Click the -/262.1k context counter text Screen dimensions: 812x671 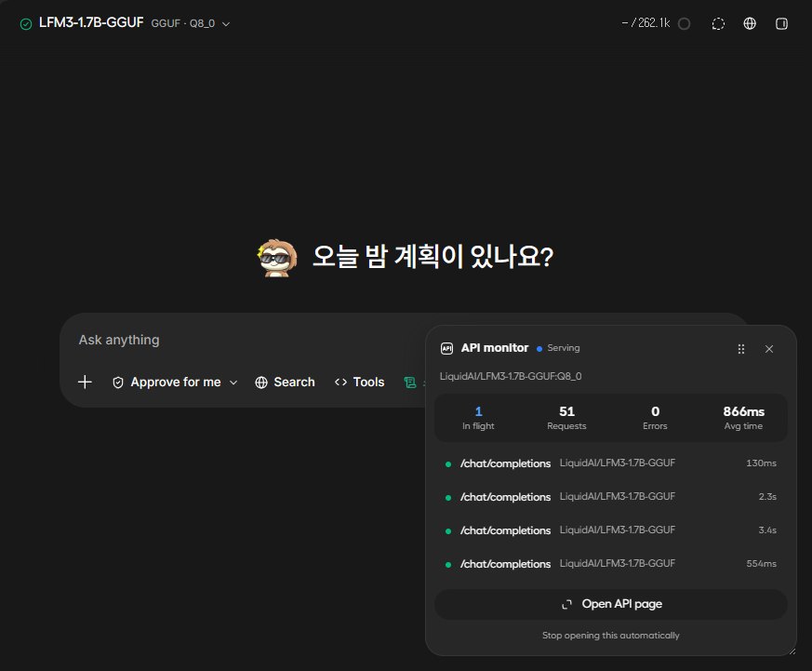[x=646, y=22]
